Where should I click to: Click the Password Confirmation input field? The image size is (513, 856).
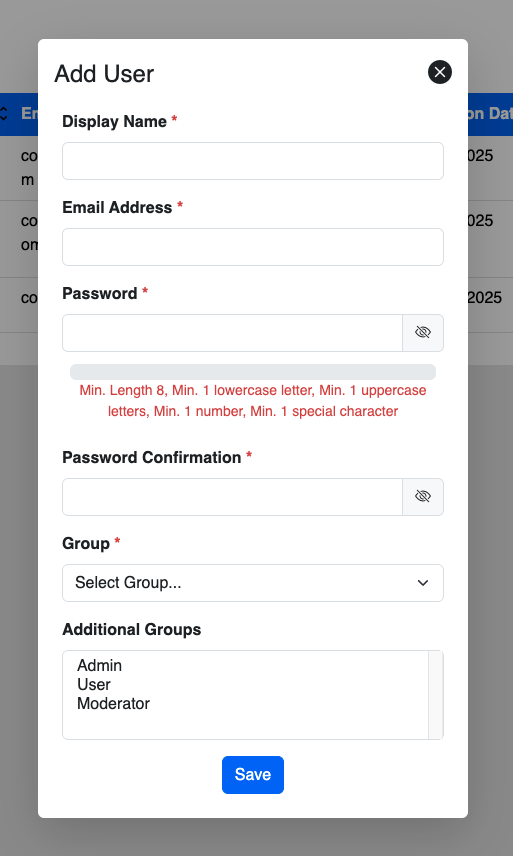232,496
